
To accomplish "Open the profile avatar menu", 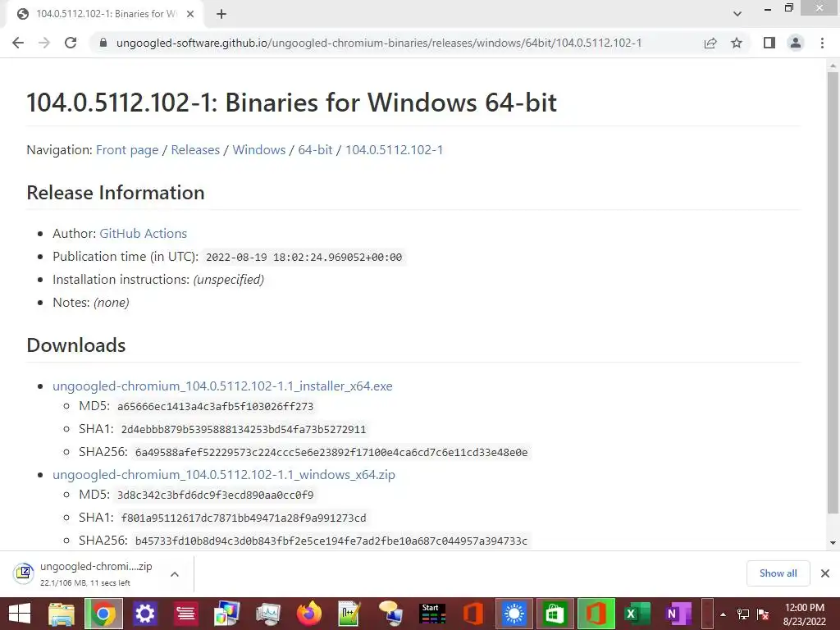I will coord(796,43).
